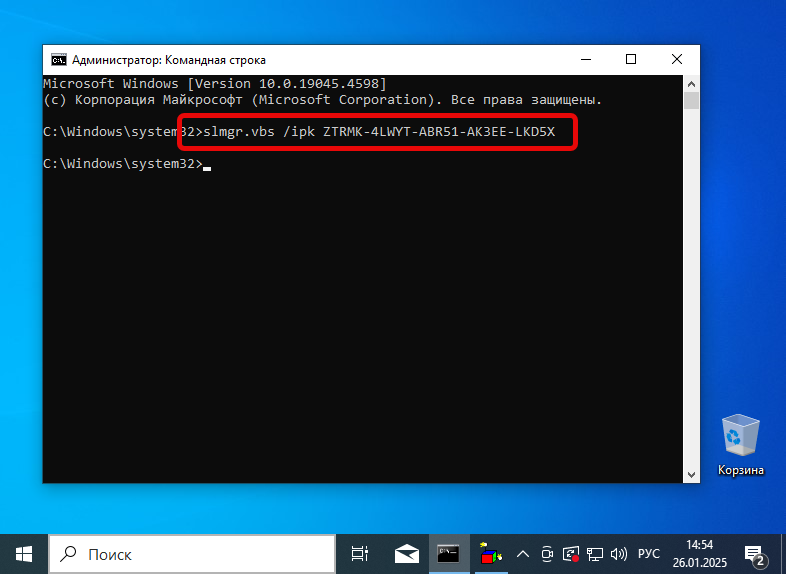Click the tray icon with red dot
This screenshot has height=574, width=786.
571,553
